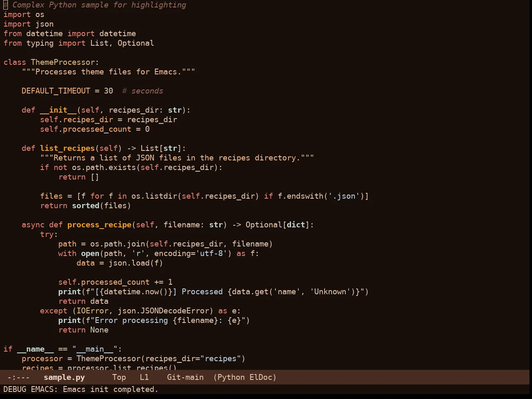Click 'sorted(files)' in return statement

pyautogui.click(x=101, y=206)
